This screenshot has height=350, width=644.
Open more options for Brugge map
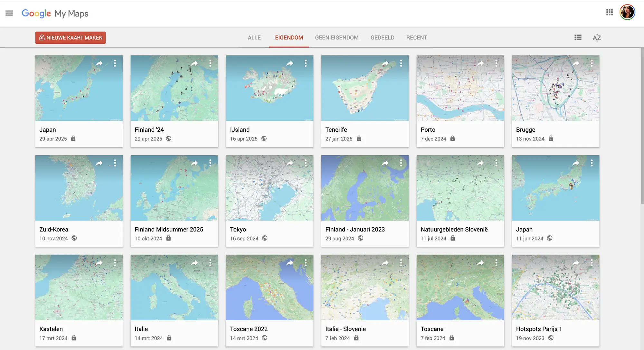tap(592, 63)
